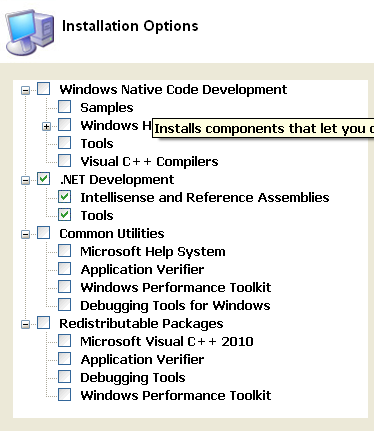Click the 'Installs components that let you' tooltip

pyautogui.click(x=263, y=128)
